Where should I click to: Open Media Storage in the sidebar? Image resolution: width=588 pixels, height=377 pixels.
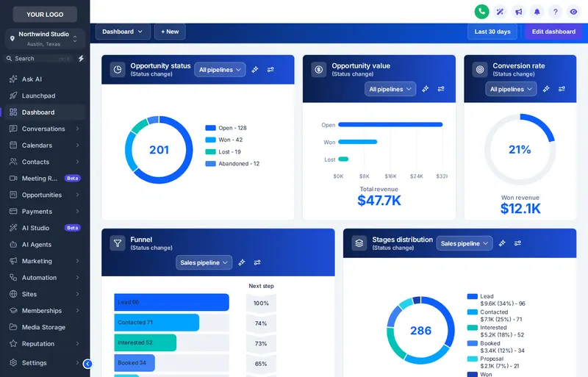pos(45,327)
